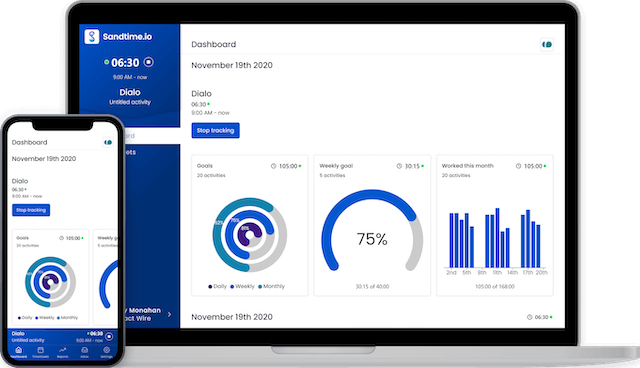Tap the Monthly legend item on phone
Viewport: 640px width, 368px height.
67,317
